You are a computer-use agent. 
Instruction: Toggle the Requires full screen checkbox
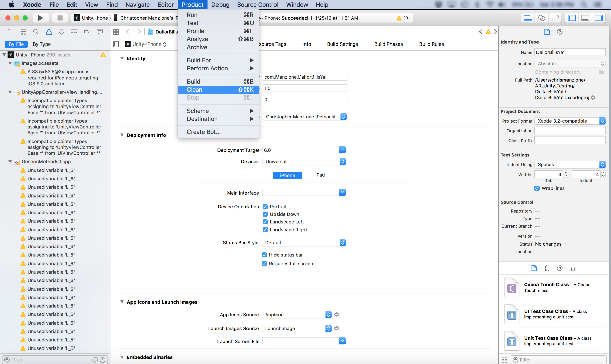pyautogui.click(x=264, y=264)
